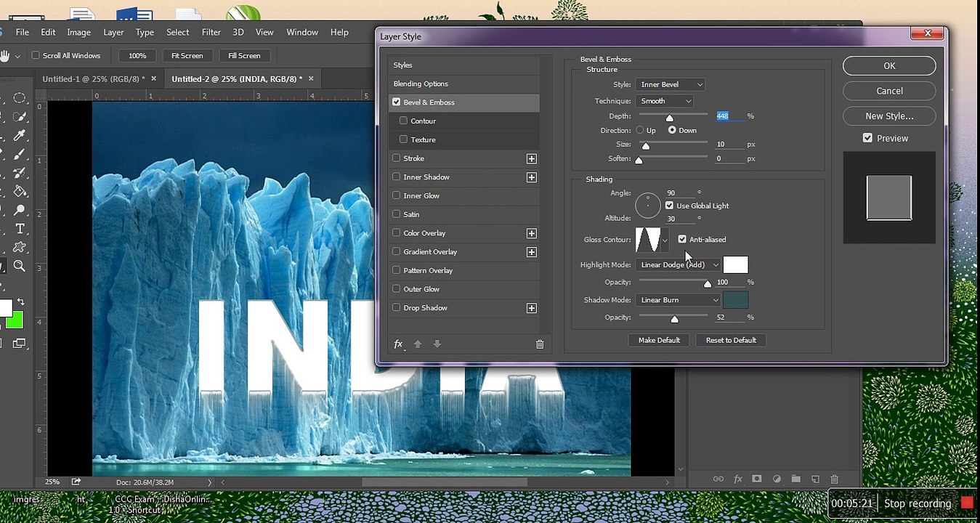Expand the Hand tool preset dropdown
980x523 pixels.
click(x=17, y=56)
